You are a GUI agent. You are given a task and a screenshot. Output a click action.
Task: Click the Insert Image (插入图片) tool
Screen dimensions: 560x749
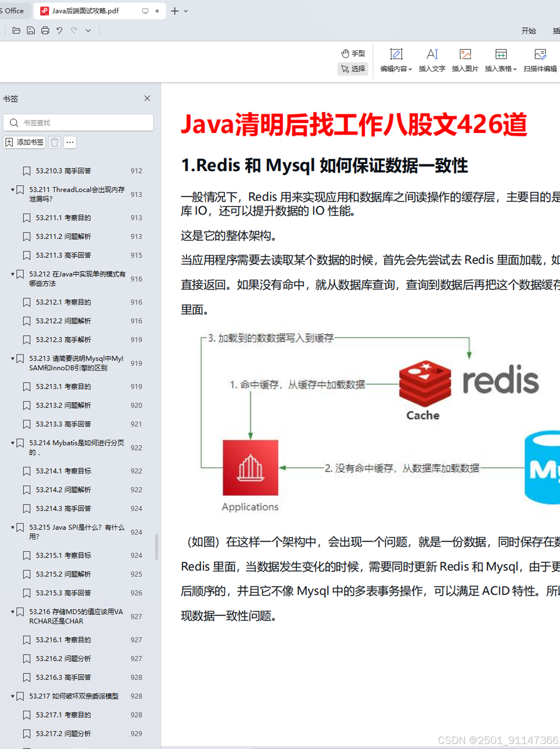pyautogui.click(x=465, y=60)
